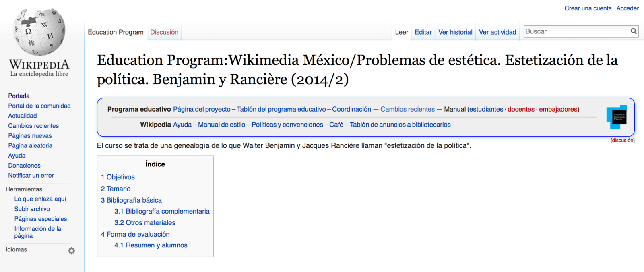Open the Leer tab
644x272 pixels.
(x=402, y=32)
